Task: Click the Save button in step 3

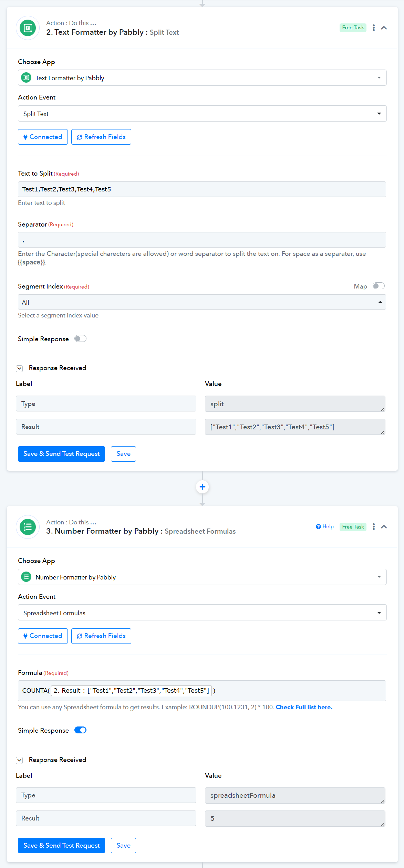Action: click(123, 846)
